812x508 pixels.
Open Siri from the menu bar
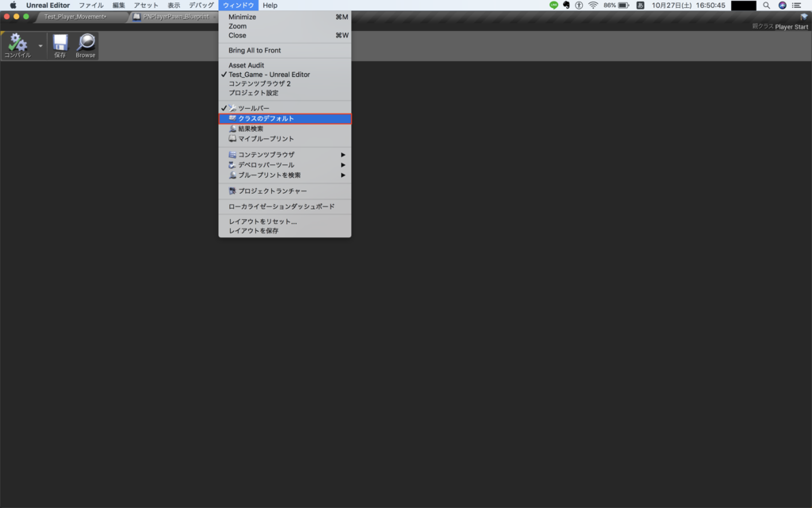pos(783,6)
